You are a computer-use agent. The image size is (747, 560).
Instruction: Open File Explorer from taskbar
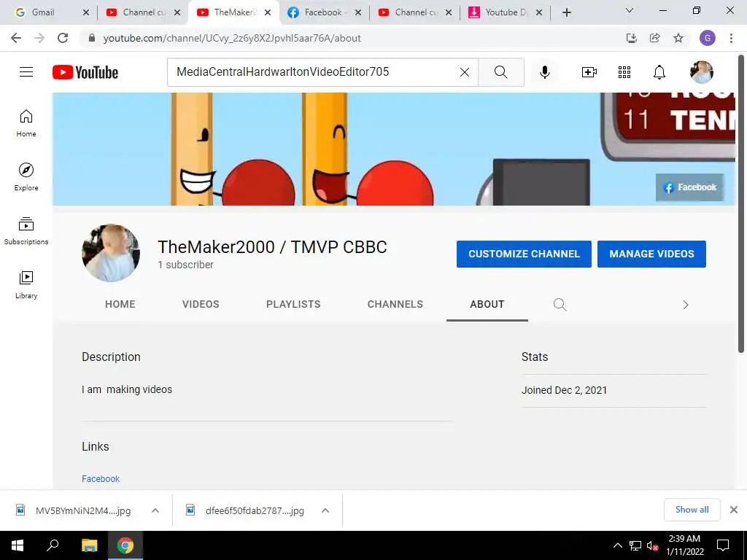click(89, 545)
